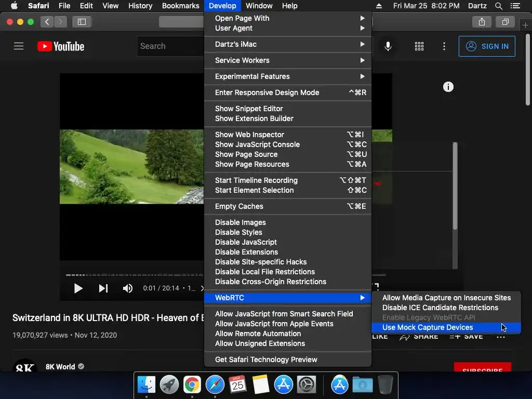The height and width of the screenshot is (399, 532).
Task: Toggle Disable JavaScript option
Action: [288, 242]
